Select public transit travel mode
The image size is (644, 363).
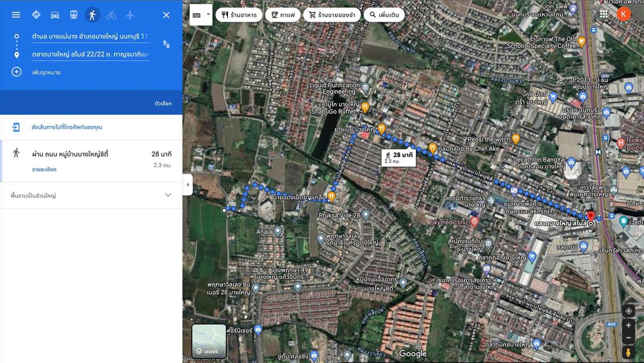tap(74, 15)
